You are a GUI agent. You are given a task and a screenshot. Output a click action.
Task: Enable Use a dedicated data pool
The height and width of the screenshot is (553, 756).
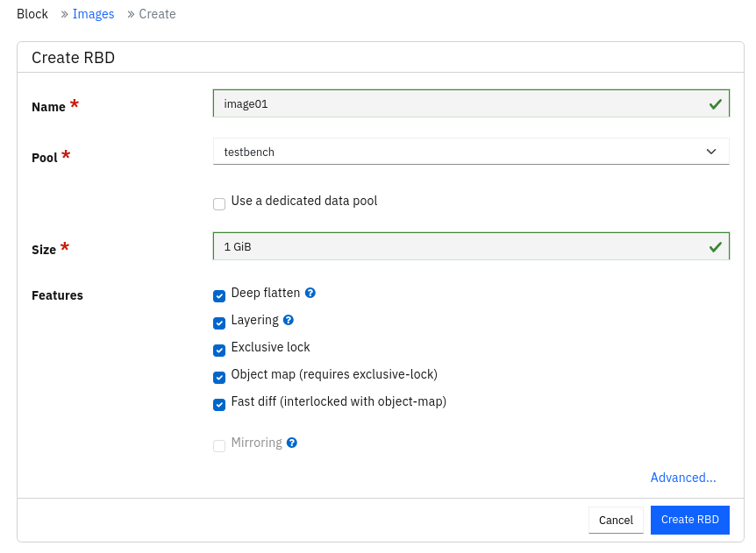pos(219,204)
